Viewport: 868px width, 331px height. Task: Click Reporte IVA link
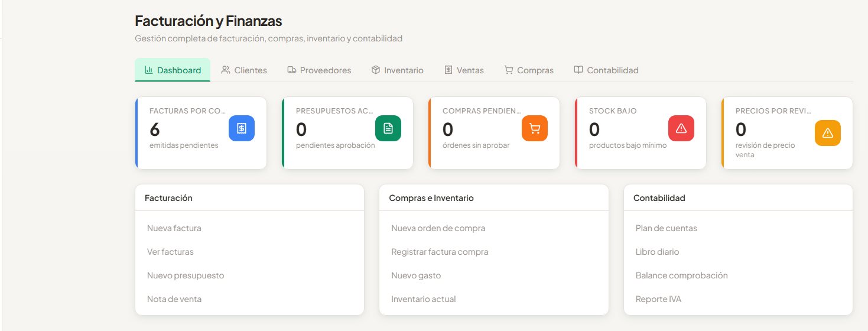(x=658, y=299)
